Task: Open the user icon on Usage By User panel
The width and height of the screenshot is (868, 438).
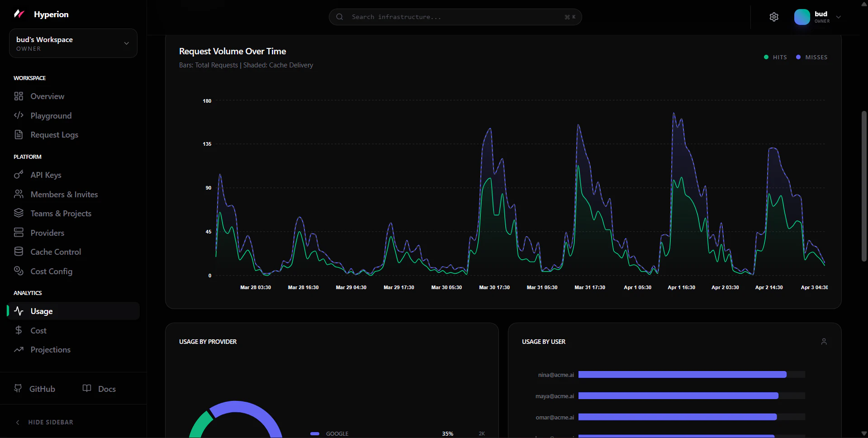Action: [824, 341]
